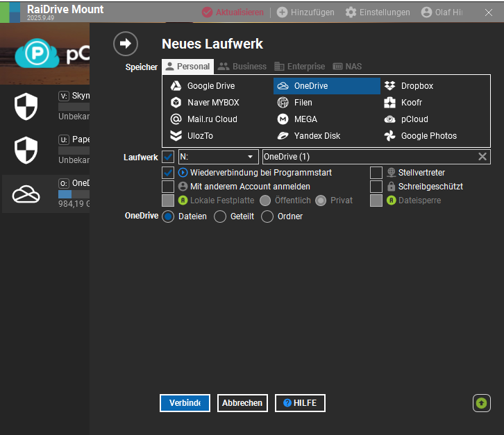Open the HILFE help button
504x435 pixels.
(x=300, y=403)
